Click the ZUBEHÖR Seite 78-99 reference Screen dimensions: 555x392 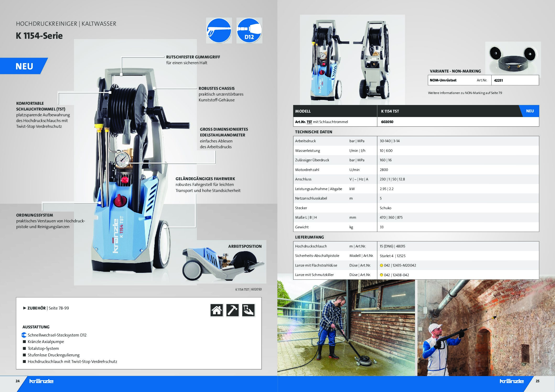(48, 308)
